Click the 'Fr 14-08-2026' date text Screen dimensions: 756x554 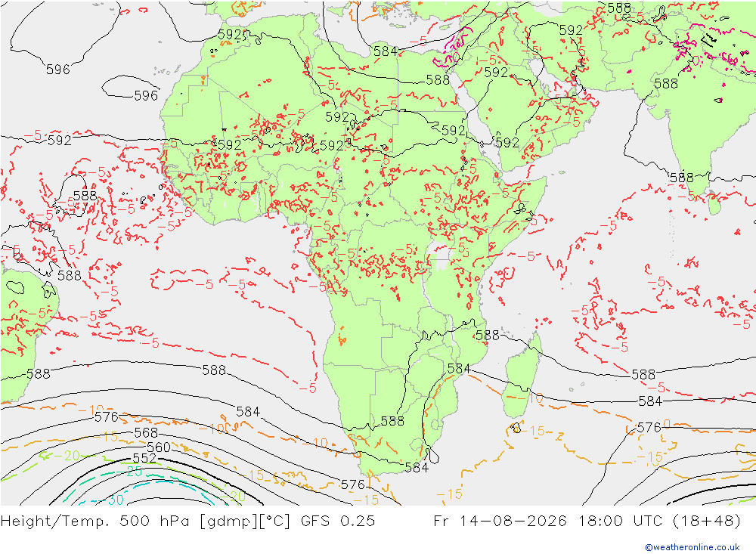tap(500, 521)
